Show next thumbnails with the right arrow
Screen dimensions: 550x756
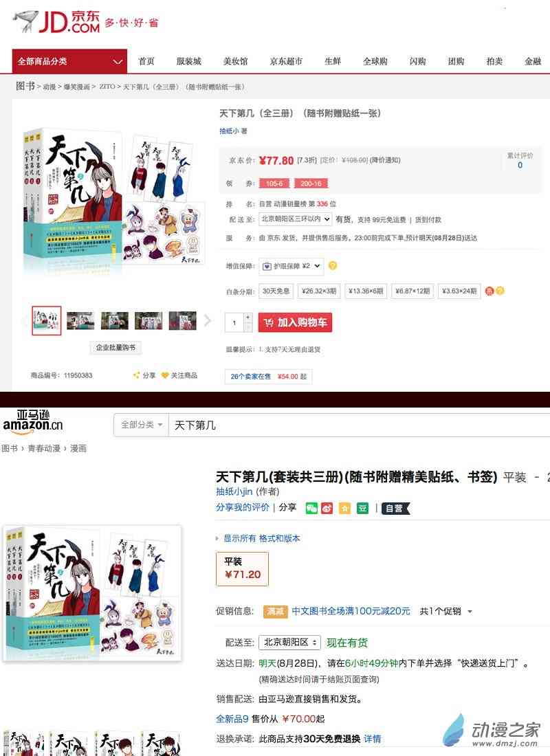tap(208, 320)
